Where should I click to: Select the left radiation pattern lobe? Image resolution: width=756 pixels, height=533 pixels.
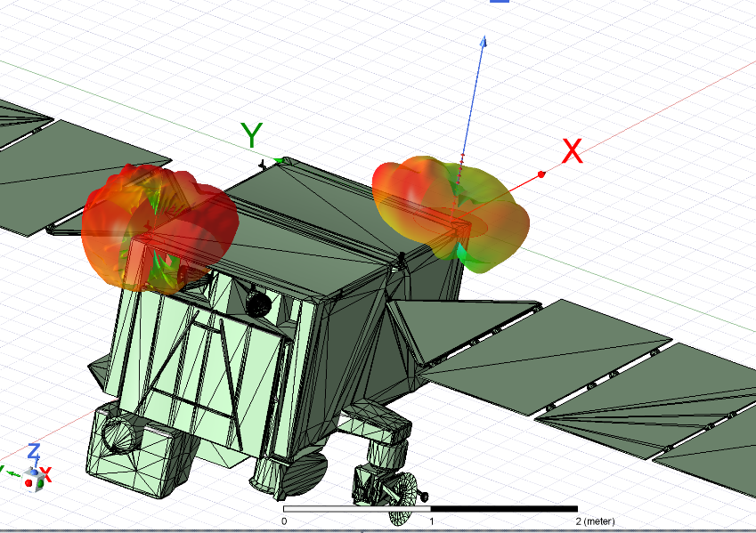160,228
